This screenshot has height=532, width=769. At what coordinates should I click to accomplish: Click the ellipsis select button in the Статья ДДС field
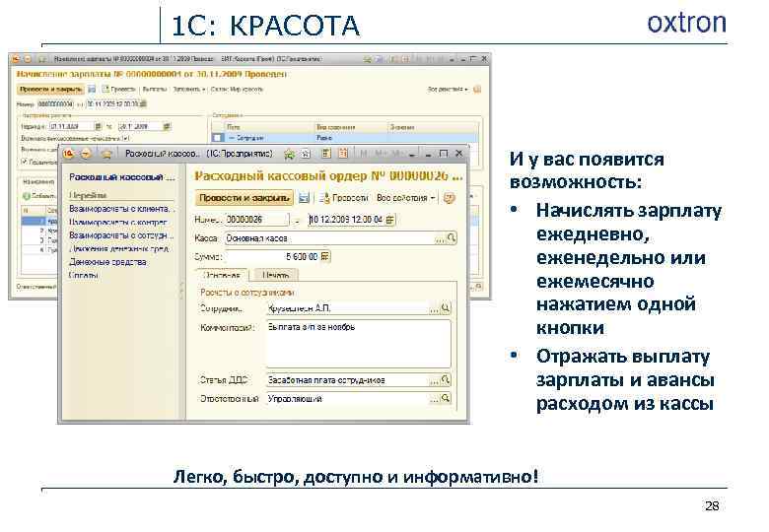point(434,380)
